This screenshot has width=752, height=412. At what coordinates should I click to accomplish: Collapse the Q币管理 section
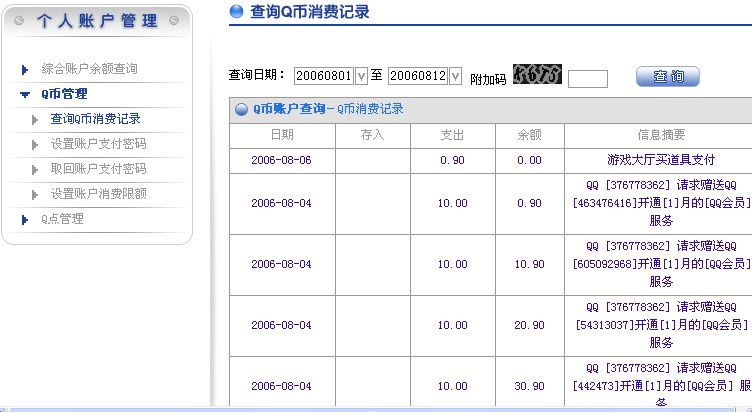click(64, 94)
